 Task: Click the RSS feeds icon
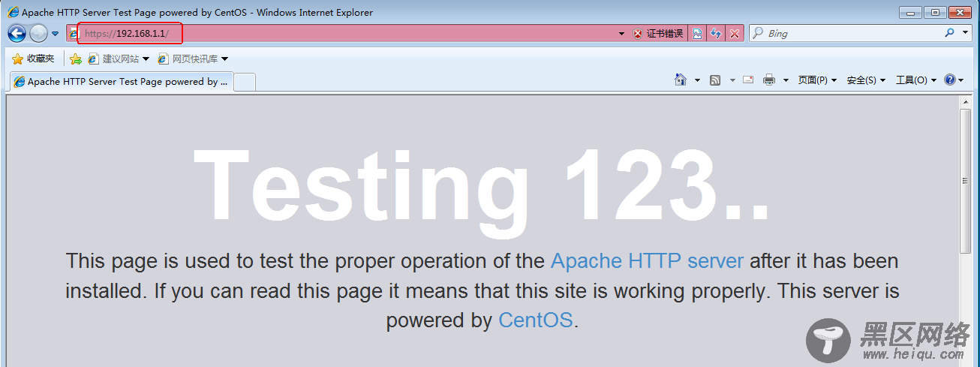(716, 80)
